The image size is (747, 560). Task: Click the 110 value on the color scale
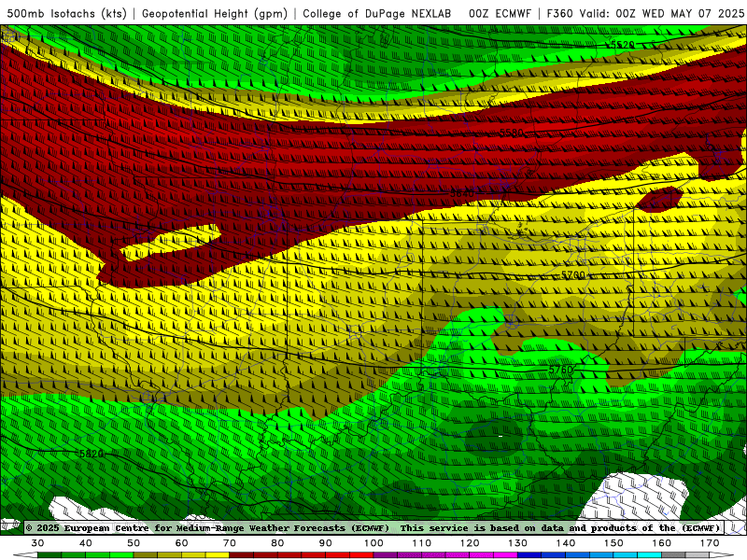click(x=422, y=543)
